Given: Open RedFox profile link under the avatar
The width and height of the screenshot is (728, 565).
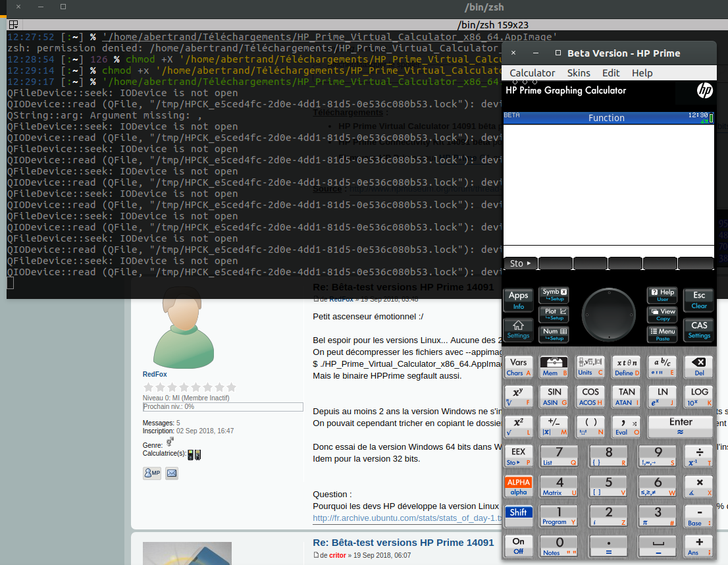Looking at the screenshot, I should pos(155,374).
